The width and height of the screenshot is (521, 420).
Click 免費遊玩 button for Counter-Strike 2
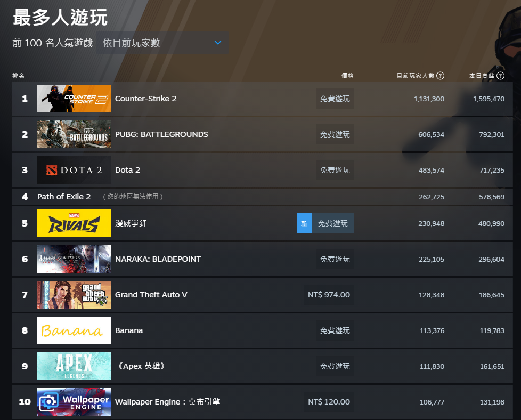click(x=335, y=99)
